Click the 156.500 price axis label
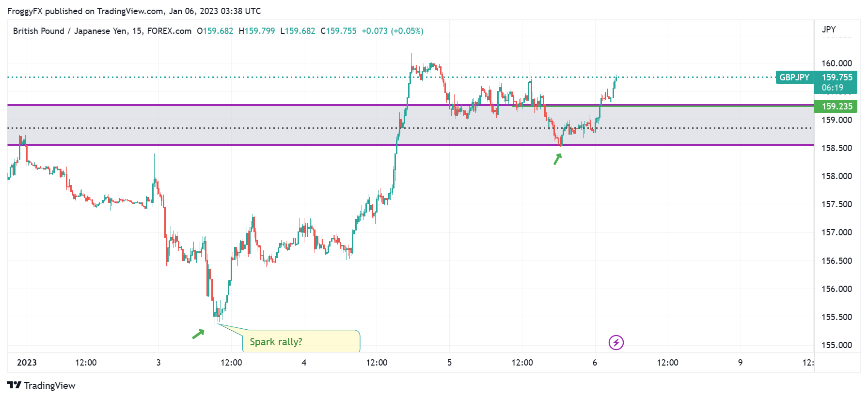This screenshot has height=398, width=868. coord(836,261)
